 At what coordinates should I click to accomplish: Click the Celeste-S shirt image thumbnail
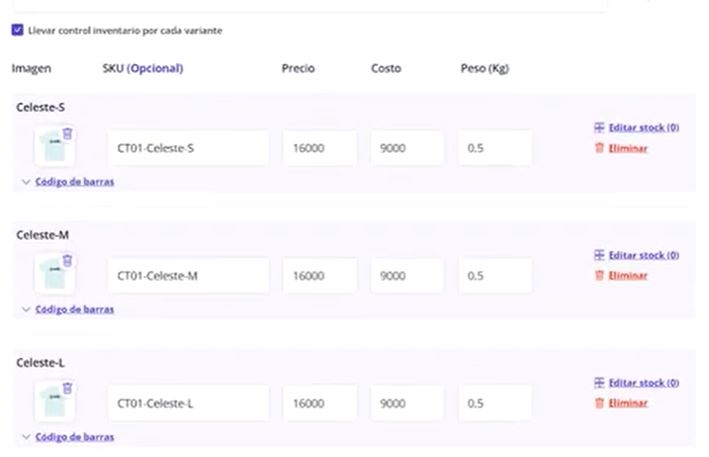pyautogui.click(x=49, y=150)
